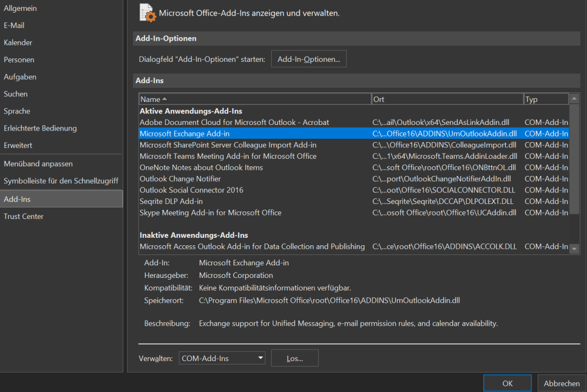Click the Speicherort path UmOutlookAddin.dll text

tap(330, 300)
